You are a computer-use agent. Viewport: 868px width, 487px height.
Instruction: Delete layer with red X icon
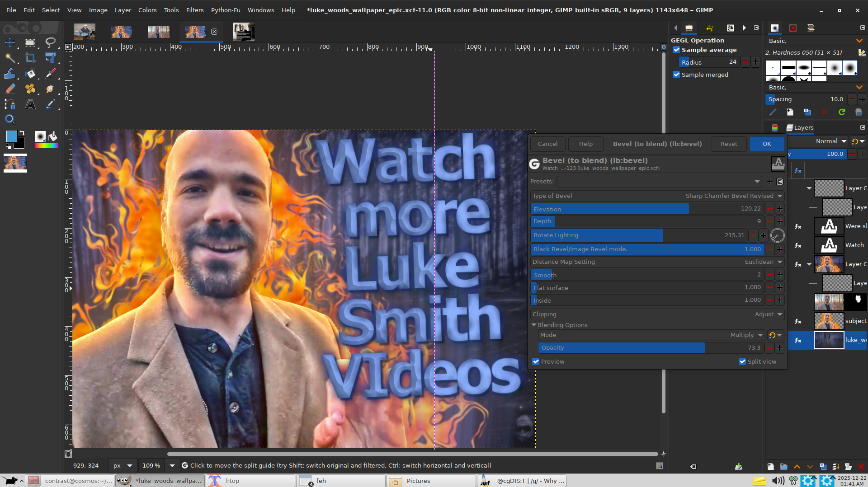tap(861, 467)
